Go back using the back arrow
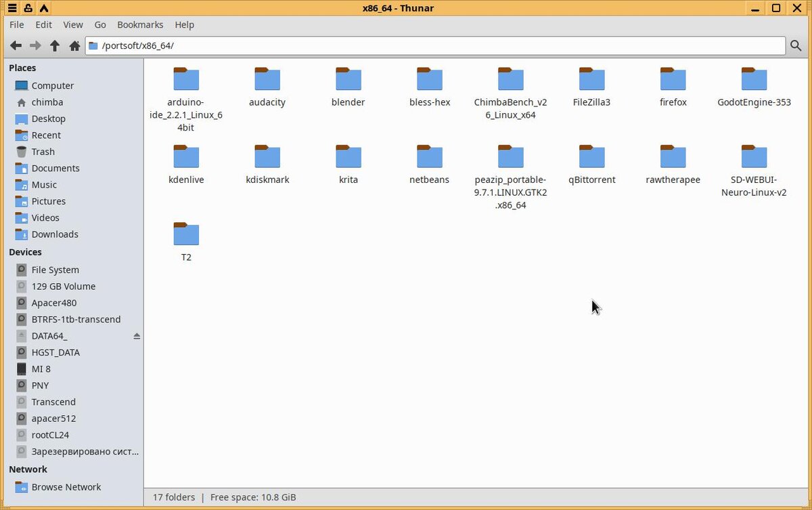812x510 pixels. point(16,46)
